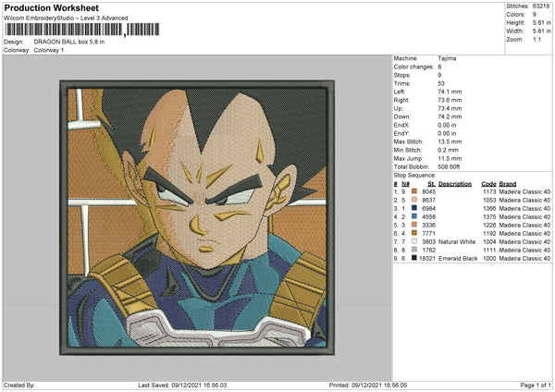The image size is (555, 392).
Task: Click stitch count 8637 in row 2
Action: coord(428,200)
